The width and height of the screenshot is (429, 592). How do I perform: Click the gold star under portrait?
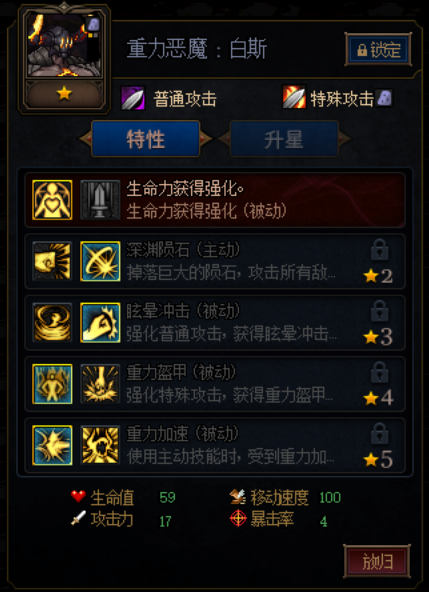[x=64, y=94]
